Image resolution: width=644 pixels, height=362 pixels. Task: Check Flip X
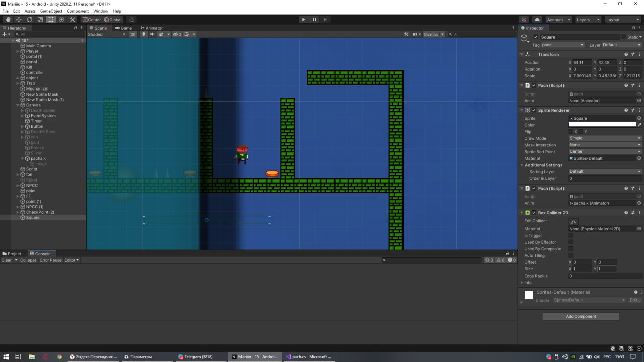click(x=571, y=132)
